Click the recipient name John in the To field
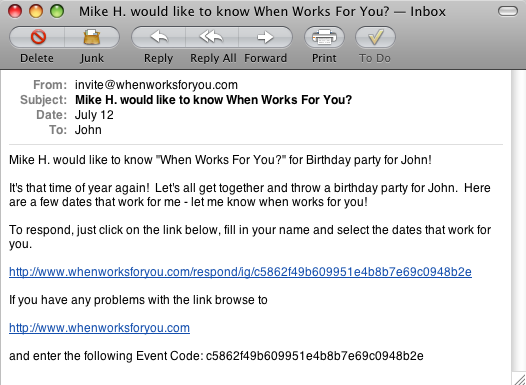526x385 pixels. tap(88, 130)
